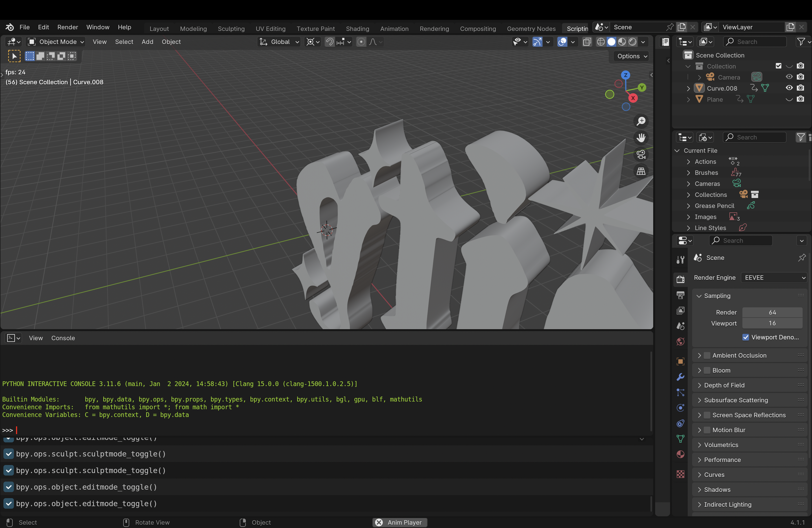Switch perspective/orthographic grid icon

pos(641,171)
